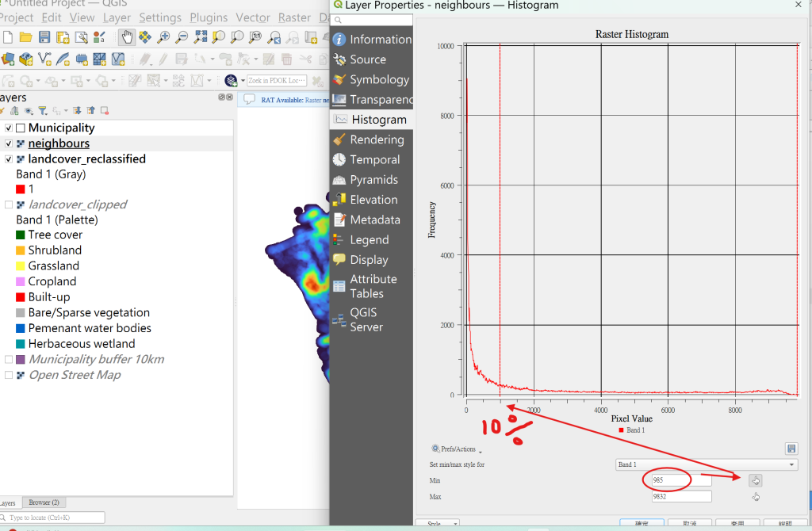Pick Min value on graph hand button
This screenshot has height=531, width=812.
pos(756,481)
